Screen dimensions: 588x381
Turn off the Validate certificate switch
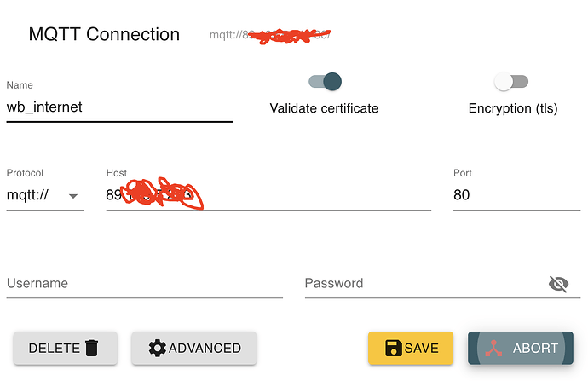pos(325,81)
